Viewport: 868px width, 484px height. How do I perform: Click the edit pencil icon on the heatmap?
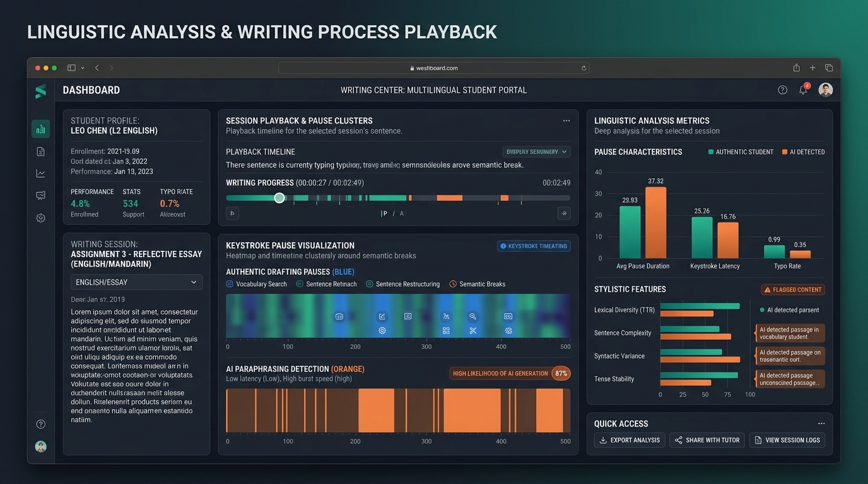click(382, 316)
